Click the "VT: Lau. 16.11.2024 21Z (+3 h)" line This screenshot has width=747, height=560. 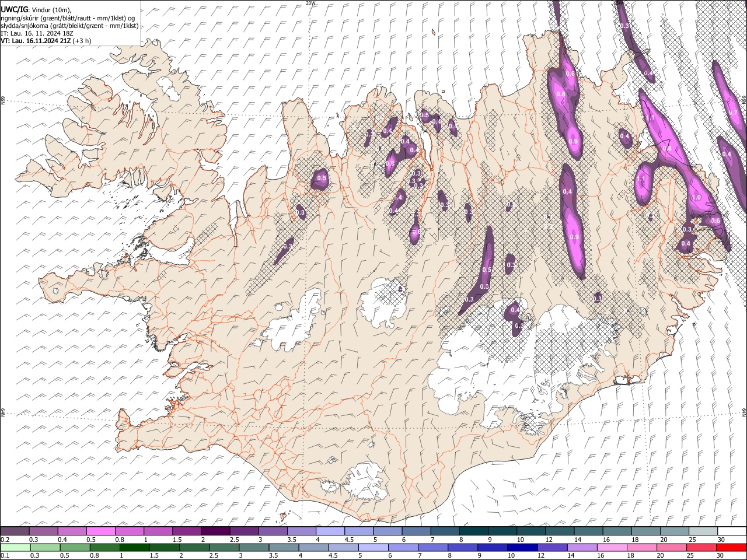pyautogui.click(x=46, y=41)
